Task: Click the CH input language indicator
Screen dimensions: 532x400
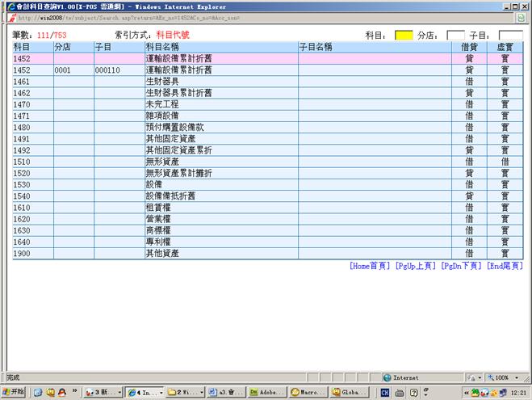Action: [385, 392]
